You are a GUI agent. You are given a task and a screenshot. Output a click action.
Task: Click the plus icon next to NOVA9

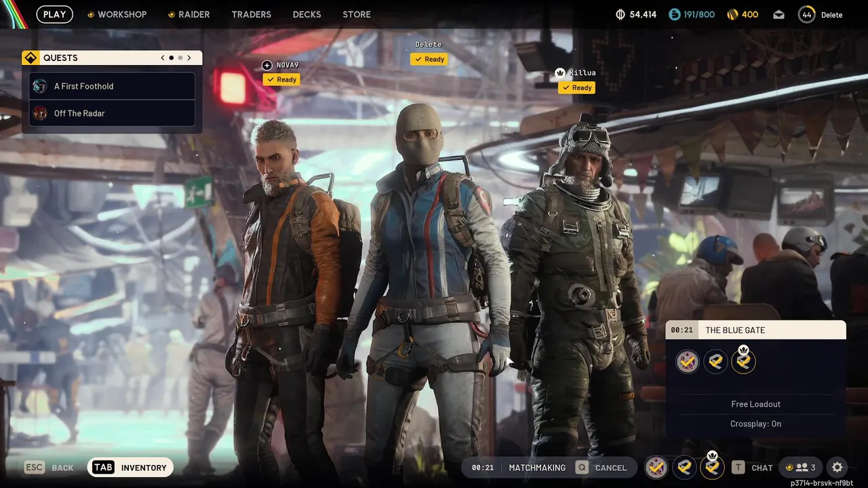click(x=267, y=65)
